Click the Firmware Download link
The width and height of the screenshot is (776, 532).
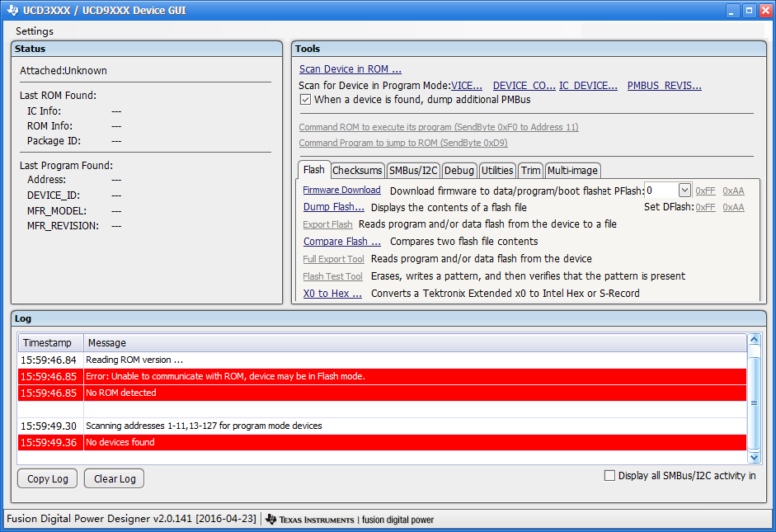coord(341,190)
